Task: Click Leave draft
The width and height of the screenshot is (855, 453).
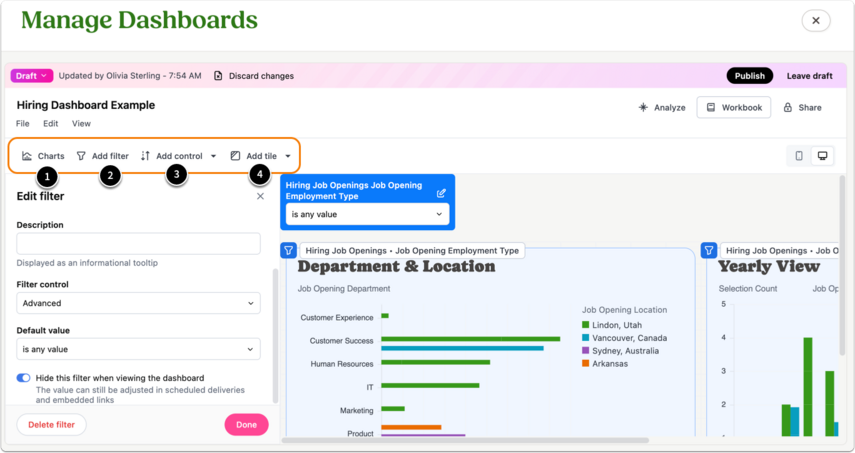Action: tap(809, 76)
